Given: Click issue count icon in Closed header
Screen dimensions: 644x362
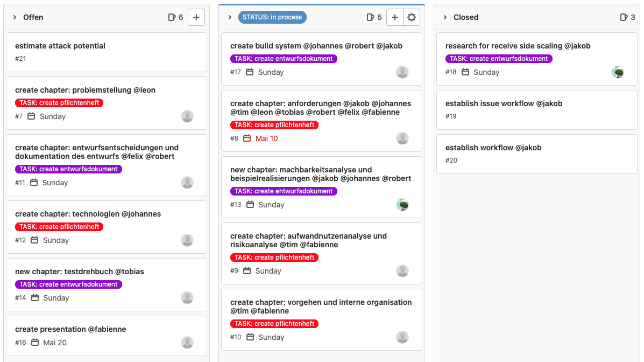Looking at the screenshot, I should click(x=624, y=17).
